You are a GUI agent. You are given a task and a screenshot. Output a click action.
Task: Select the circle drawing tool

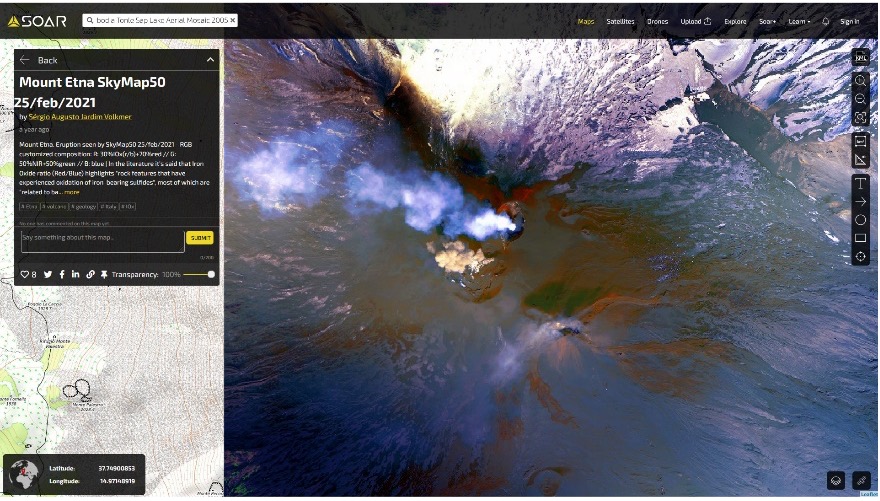pyautogui.click(x=860, y=220)
